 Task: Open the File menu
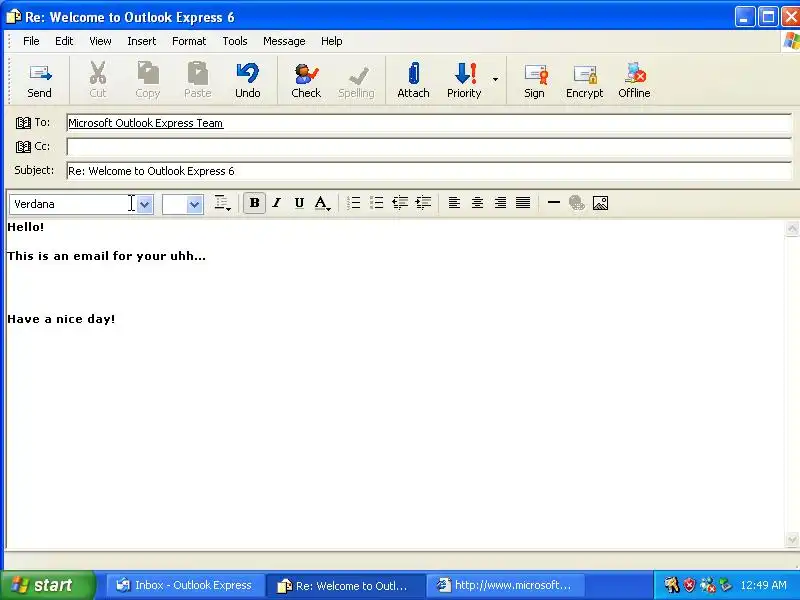pyautogui.click(x=31, y=41)
